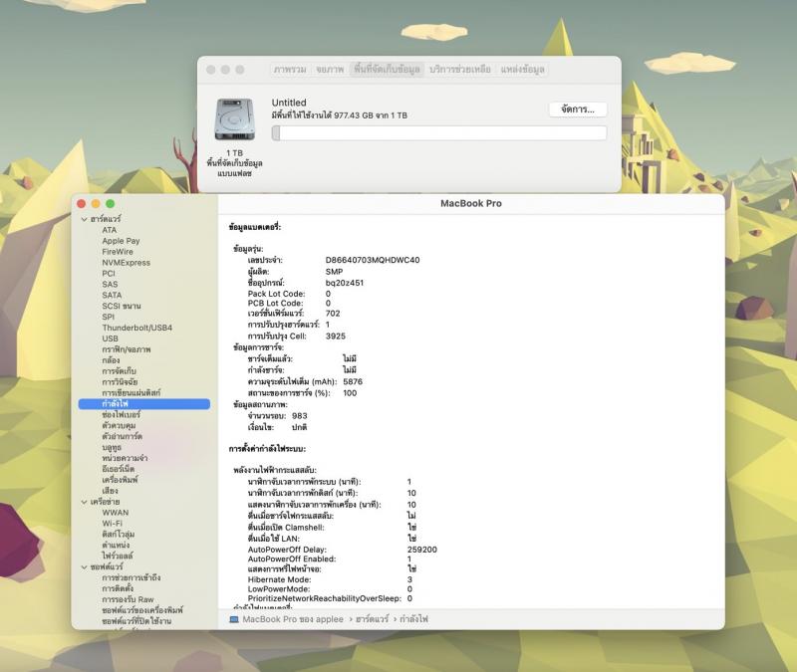
Task: Open ตัวอ่านการ์ด in the sidebar
Action: coord(122,436)
